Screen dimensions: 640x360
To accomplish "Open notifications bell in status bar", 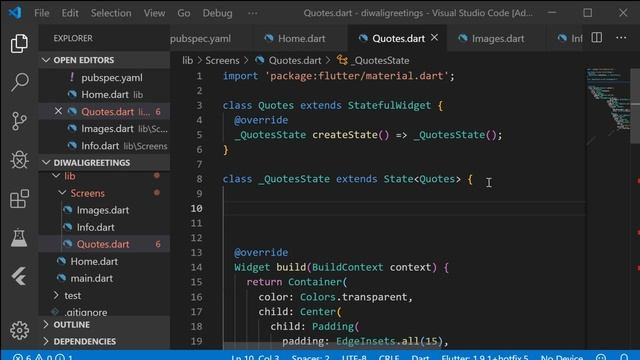I will click(x=624, y=357).
